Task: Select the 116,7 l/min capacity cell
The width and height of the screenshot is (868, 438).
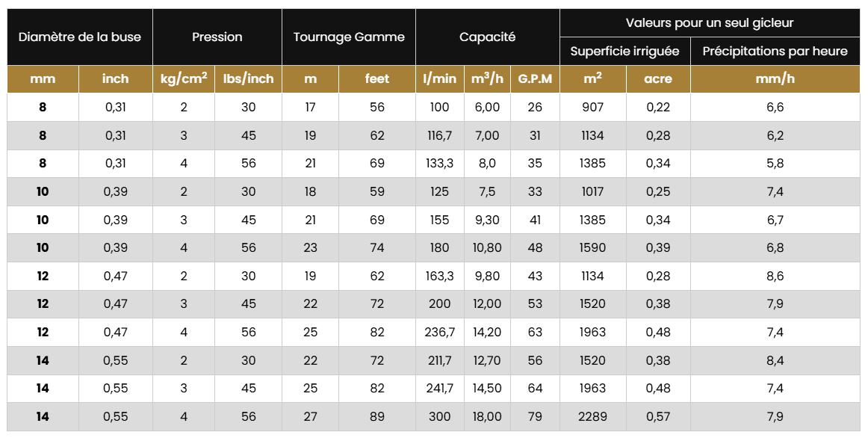Action: (x=439, y=135)
